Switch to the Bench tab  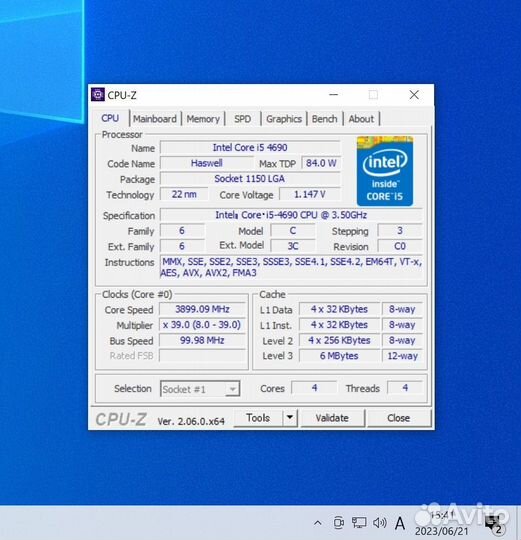pyautogui.click(x=324, y=119)
